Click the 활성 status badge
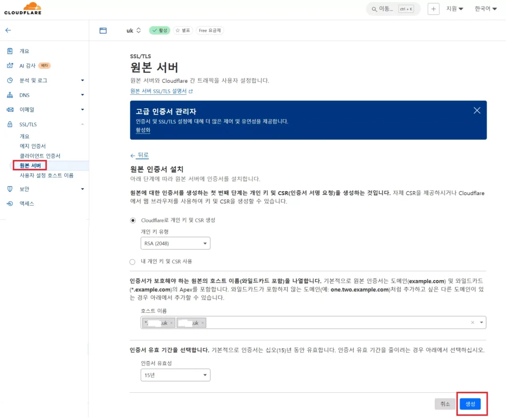Image resolution: width=506 pixels, height=420 pixels. point(160,30)
